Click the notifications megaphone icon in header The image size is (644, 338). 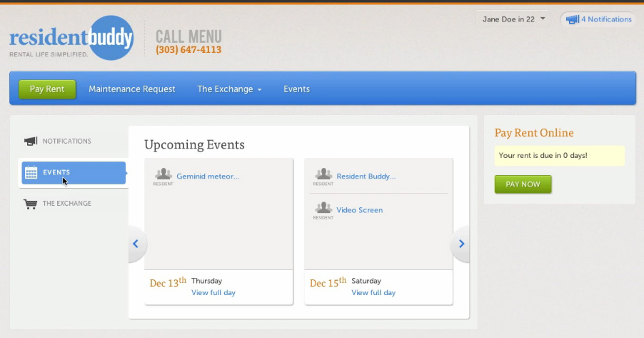point(572,20)
